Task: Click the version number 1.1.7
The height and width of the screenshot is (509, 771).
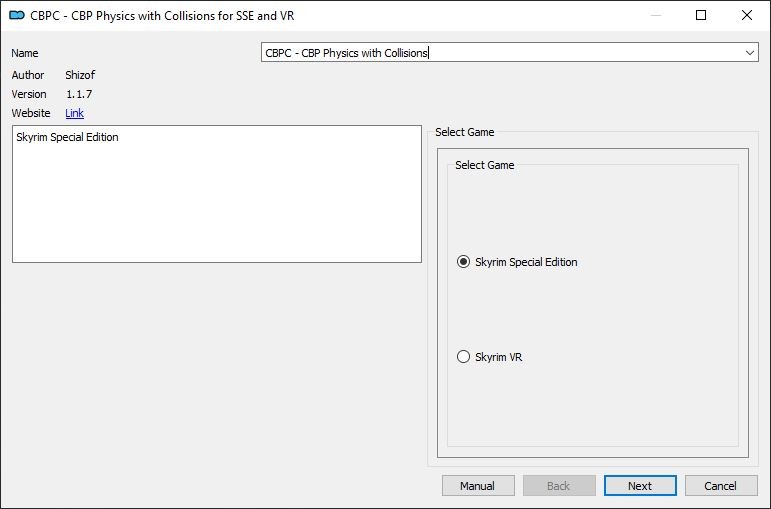Action: pyautogui.click(x=79, y=94)
